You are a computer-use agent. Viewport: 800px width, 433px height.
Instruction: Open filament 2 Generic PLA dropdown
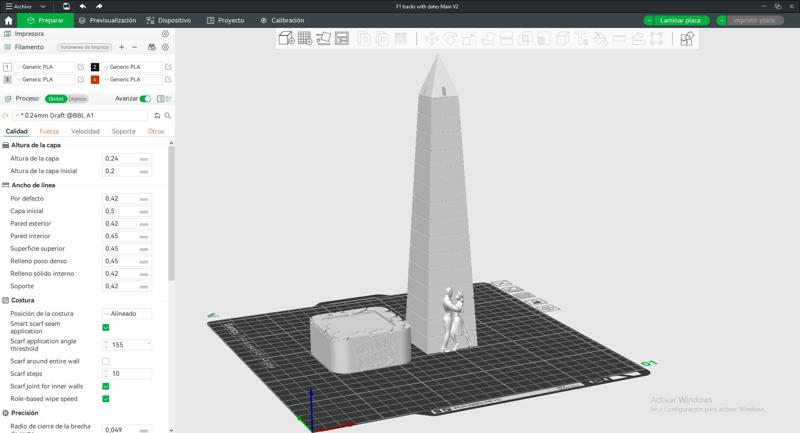[x=132, y=67]
